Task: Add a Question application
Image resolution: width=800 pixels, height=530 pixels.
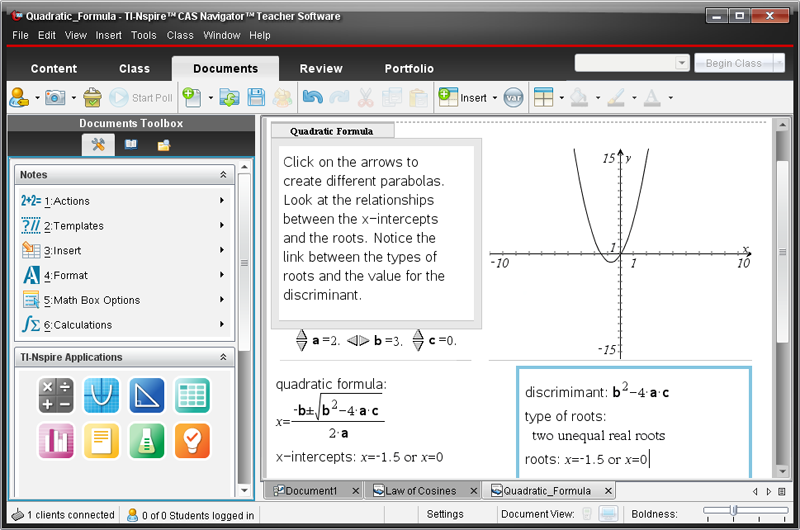Action: 192,441
